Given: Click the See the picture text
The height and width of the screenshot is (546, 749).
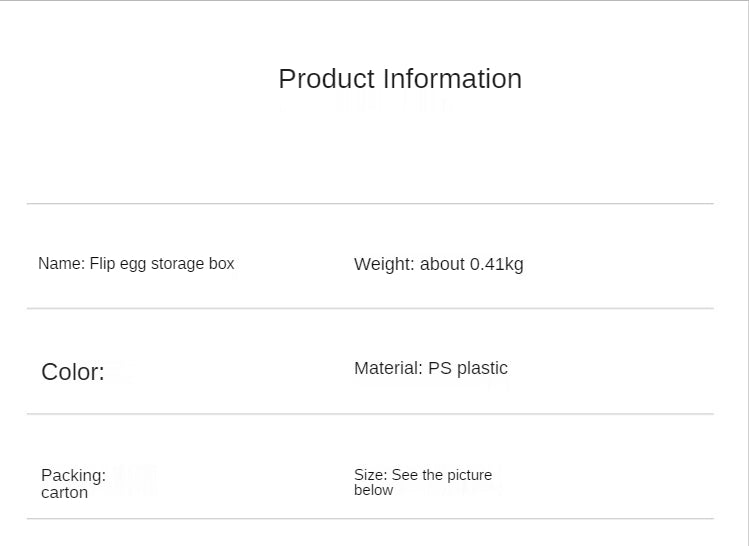Looking at the screenshot, I should click(x=442, y=475).
